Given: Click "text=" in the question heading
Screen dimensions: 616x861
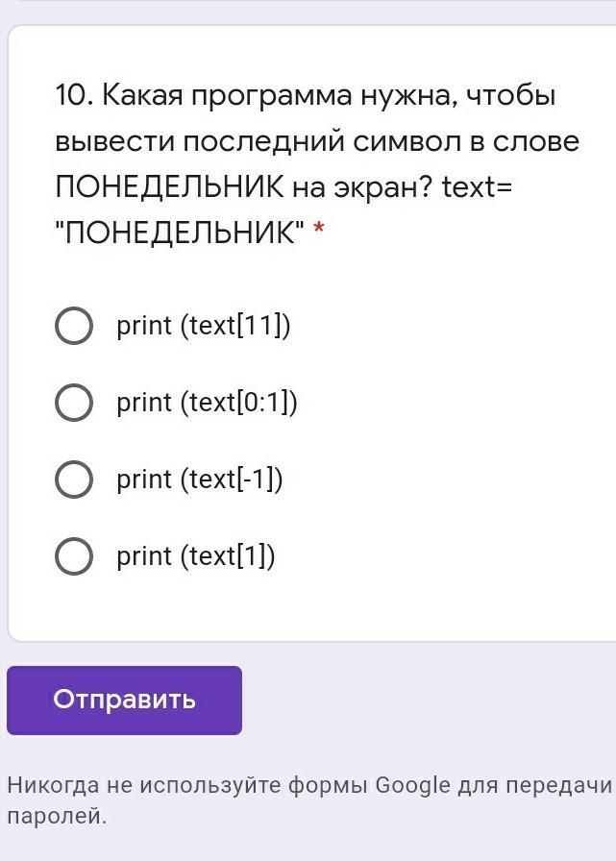Looking at the screenshot, I should 478,187.
